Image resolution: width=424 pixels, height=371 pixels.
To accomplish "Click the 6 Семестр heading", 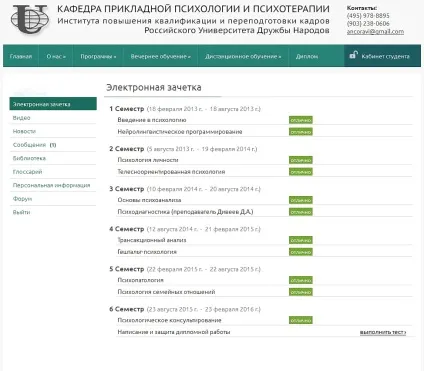I will pos(127,309).
